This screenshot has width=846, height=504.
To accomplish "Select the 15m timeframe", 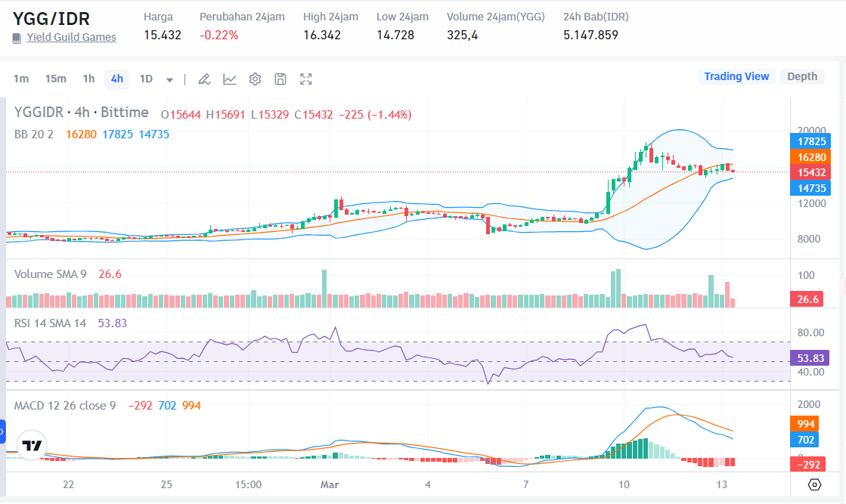I will point(56,79).
